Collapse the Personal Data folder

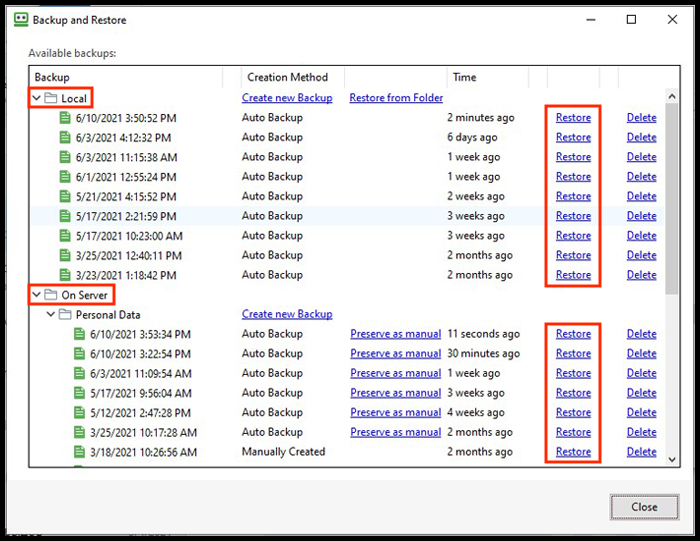(x=51, y=314)
